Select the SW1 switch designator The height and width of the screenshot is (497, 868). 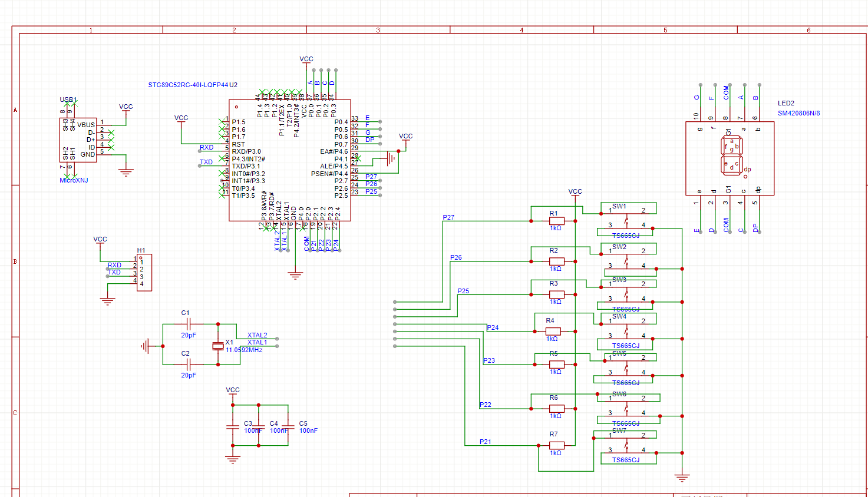(619, 206)
